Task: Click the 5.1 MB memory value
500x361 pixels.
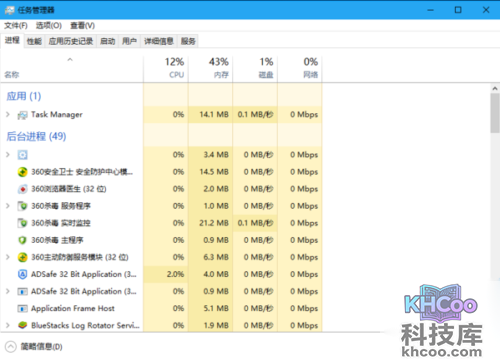Action: (x=216, y=308)
